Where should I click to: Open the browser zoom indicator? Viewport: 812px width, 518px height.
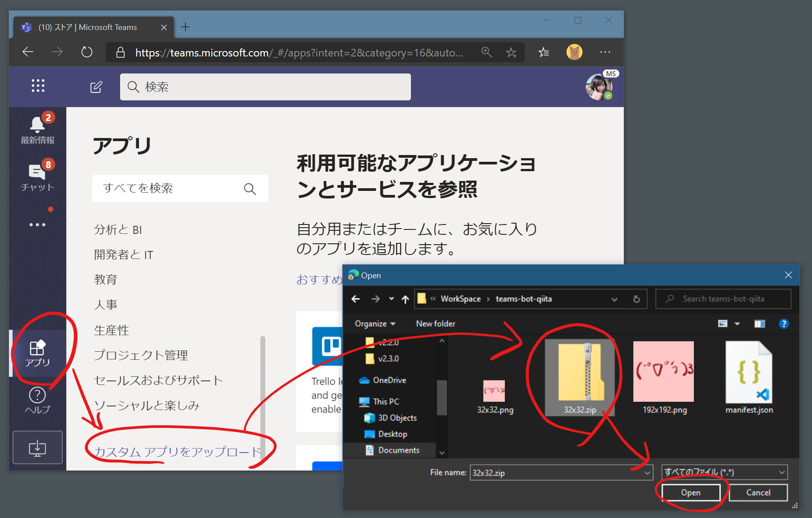coord(487,52)
